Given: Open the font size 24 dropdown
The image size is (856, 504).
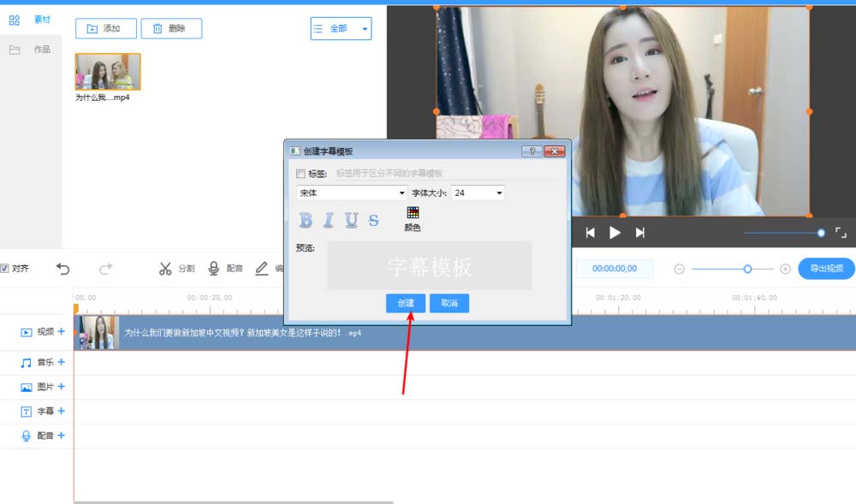Looking at the screenshot, I should click(x=477, y=193).
